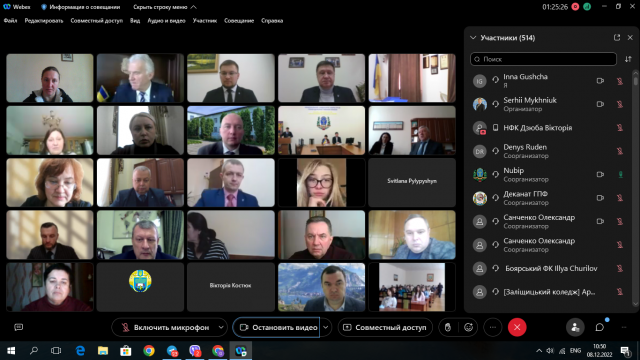The height and width of the screenshot is (360, 640).
Task: Click Деканат ГПФ's avatar
Action: coord(480,198)
